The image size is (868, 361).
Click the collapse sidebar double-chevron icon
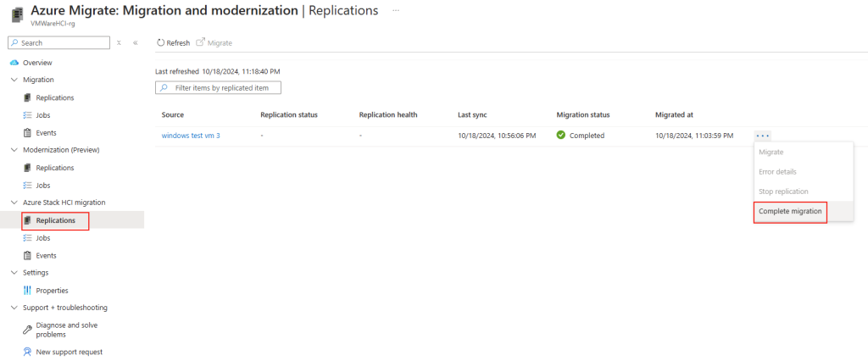pyautogui.click(x=135, y=42)
